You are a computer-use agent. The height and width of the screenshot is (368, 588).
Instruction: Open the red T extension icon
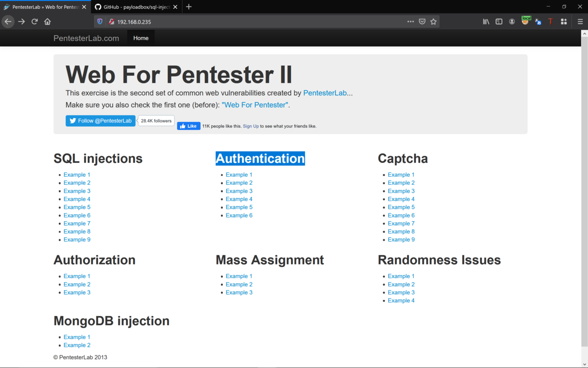tap(550, 22)
